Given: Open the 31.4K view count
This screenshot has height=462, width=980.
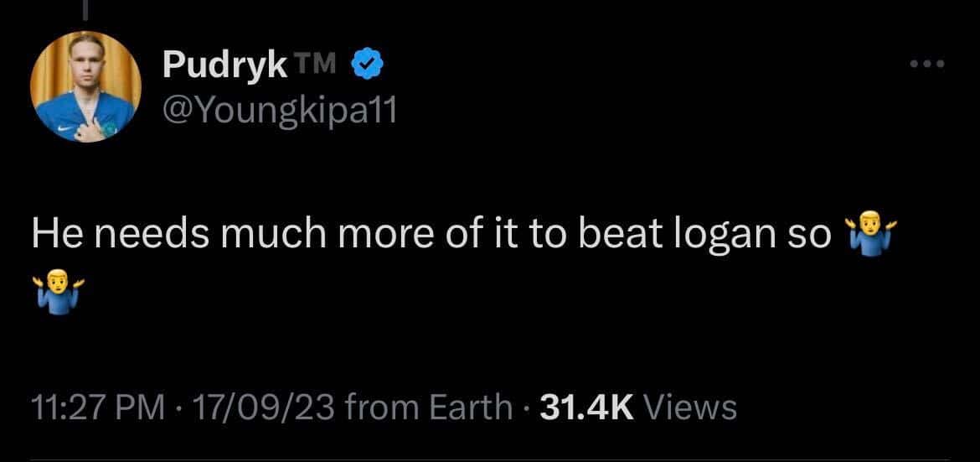Looking at the screenshot, I should (588, 407).
